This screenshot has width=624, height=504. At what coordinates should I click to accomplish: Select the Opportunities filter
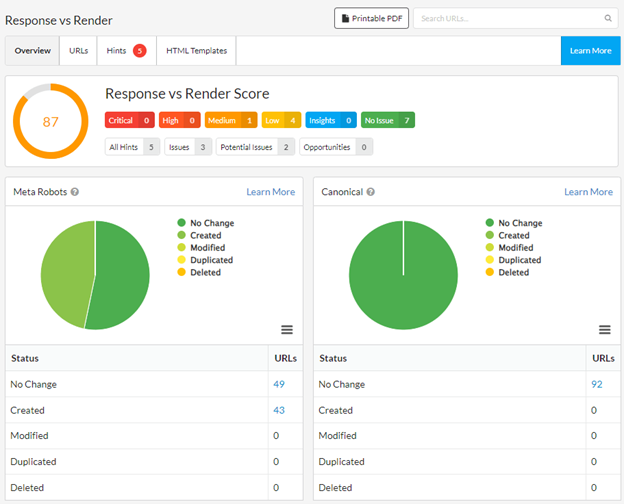pyautogui.click(x=336, y=147)
